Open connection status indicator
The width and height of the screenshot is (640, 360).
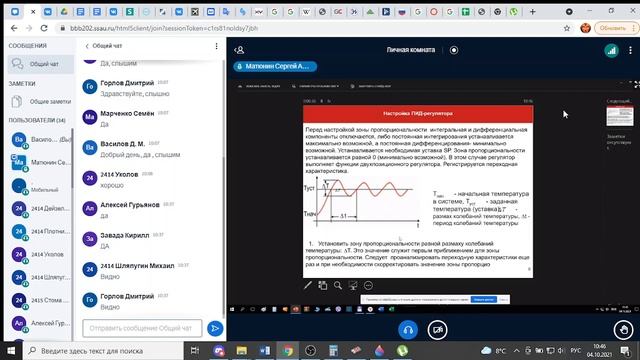[x=611, y=50]
